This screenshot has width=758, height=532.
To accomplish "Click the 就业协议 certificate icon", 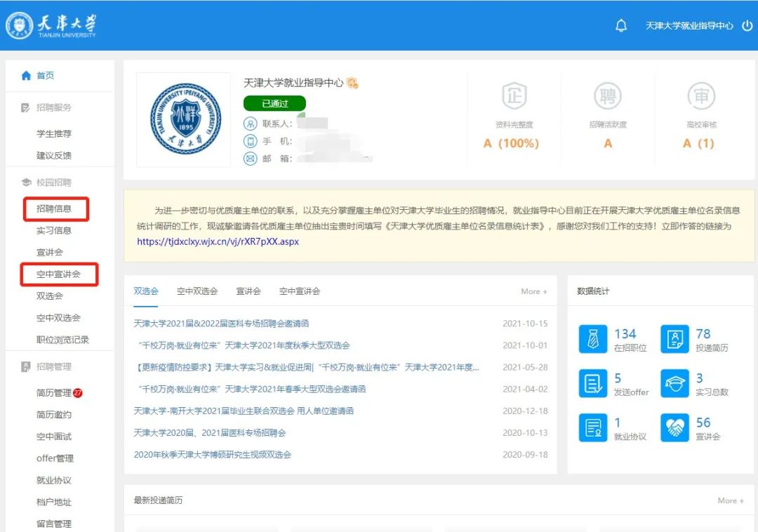I will (593, 427).
